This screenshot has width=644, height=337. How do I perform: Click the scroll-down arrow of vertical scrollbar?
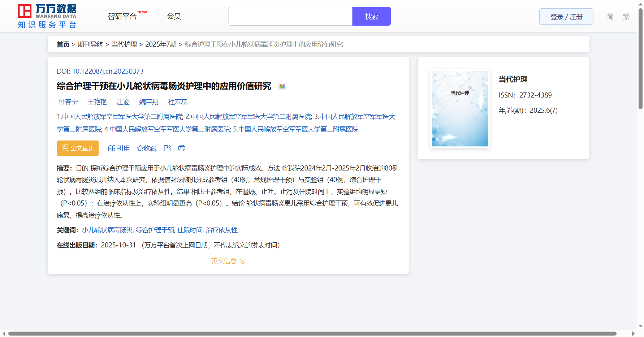[x=640, y=326]
